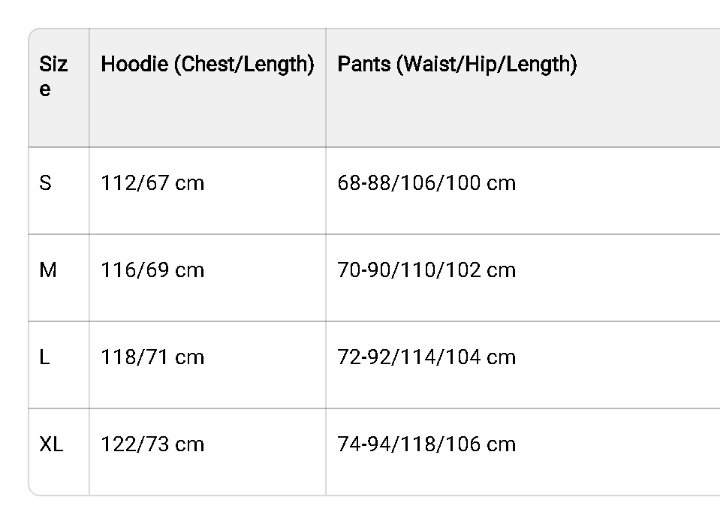
Task: Click the (Chest/Length) text in the header
Action: (x=244, y=65)
